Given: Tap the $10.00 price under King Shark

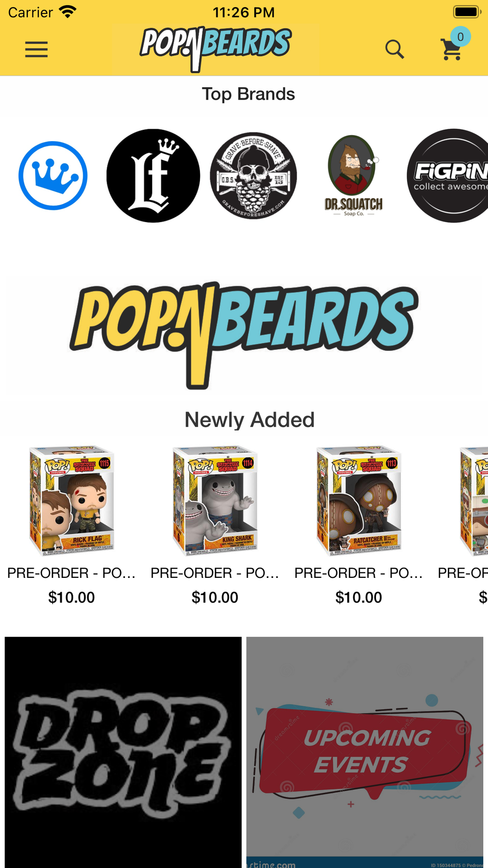Looking at the screenshot, I should tap(215, 597).
